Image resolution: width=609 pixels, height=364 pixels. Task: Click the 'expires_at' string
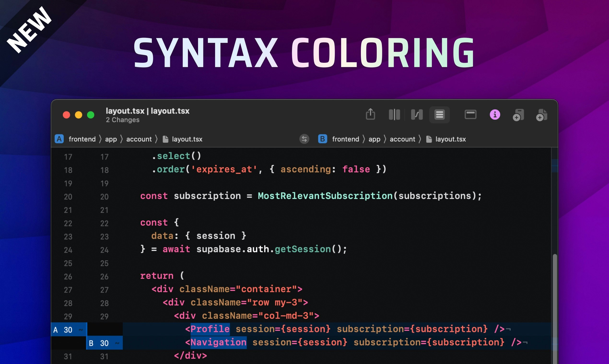tap(224, 169)
